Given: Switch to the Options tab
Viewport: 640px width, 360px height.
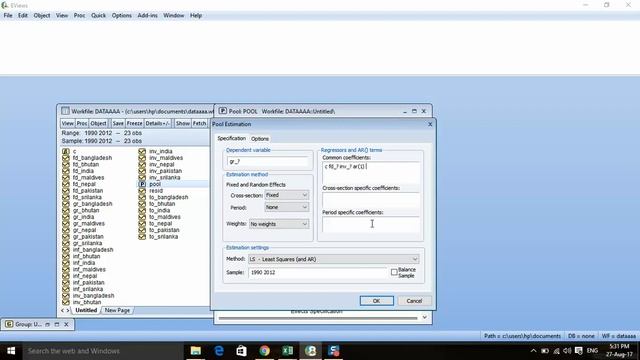Looking at the screenshot, I should point(260,139).
